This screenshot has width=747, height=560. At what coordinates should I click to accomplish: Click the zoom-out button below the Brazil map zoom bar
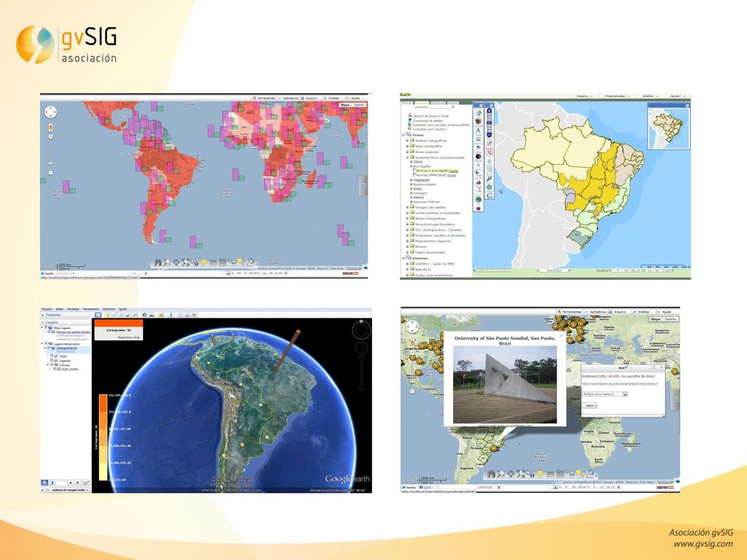(x=489, y=135)
